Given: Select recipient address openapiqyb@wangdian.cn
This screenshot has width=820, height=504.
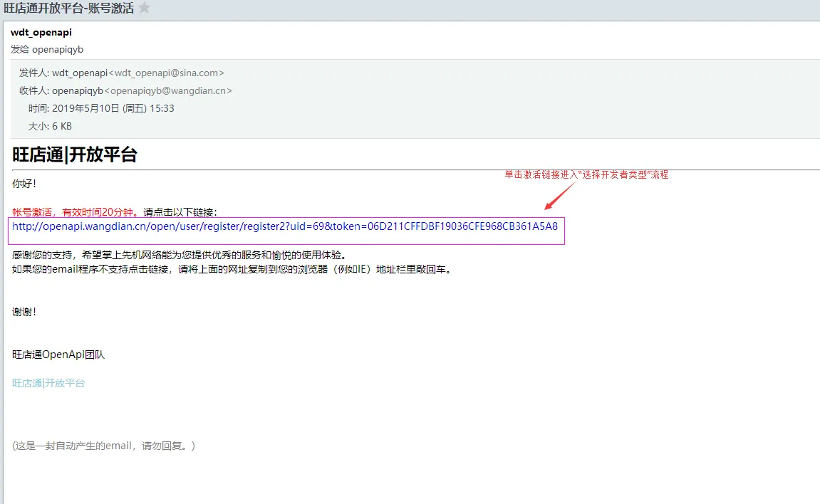Looking at the screenshot, I should pyautogui.click(x=168, y=91).
